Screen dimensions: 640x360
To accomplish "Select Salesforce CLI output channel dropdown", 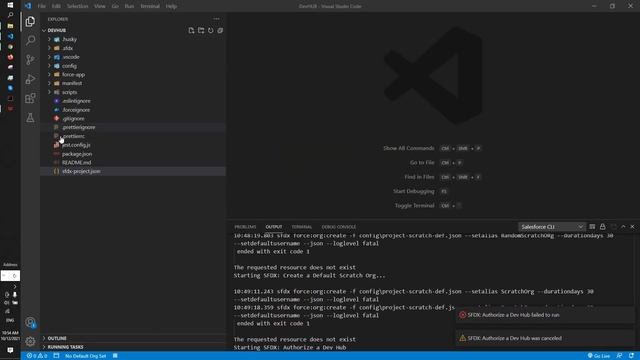I will coord(552,227).
